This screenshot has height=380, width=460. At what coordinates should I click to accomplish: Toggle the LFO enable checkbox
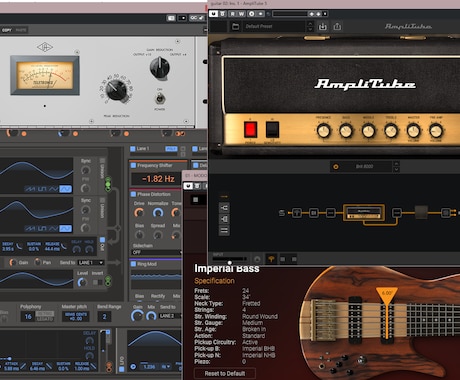click(x=122, y=369)
